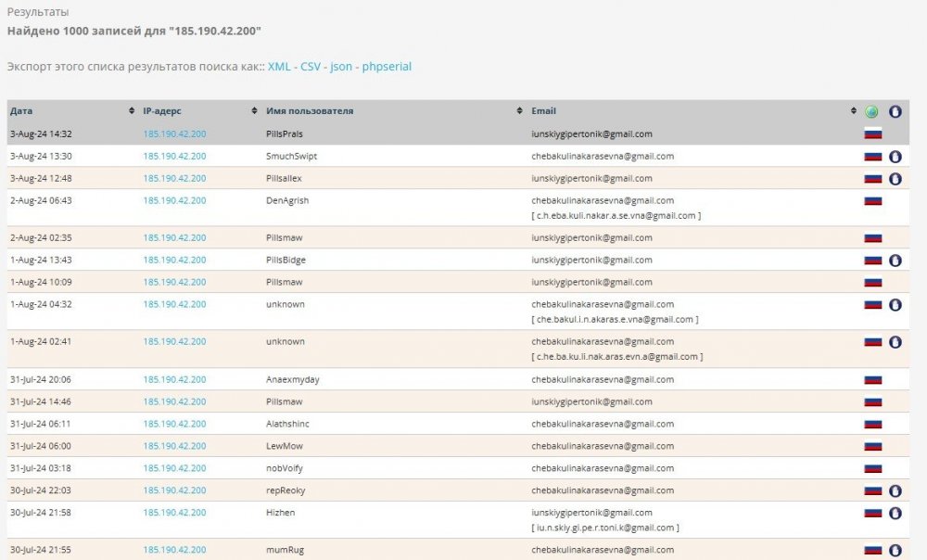Export the results as XML
The height and width of the screenshot is (560, 927).
[x=279, y=67]
